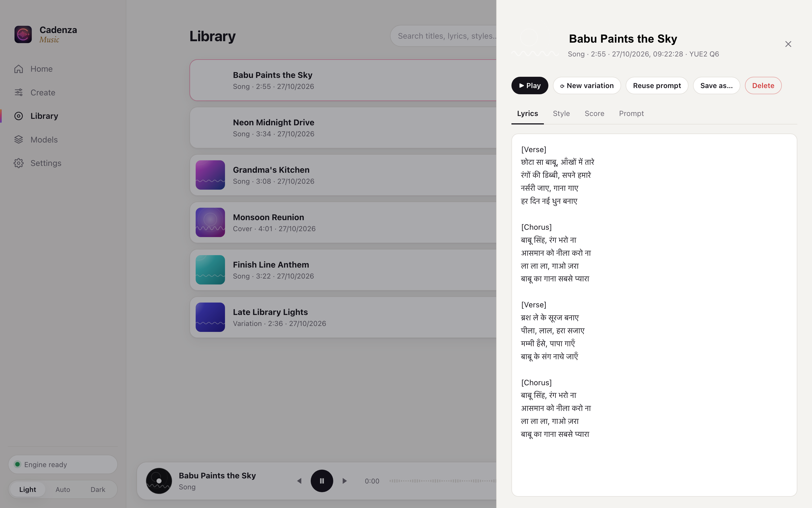
Task: Open the Create sliders icon in sidebar
Action: point(19,92)
